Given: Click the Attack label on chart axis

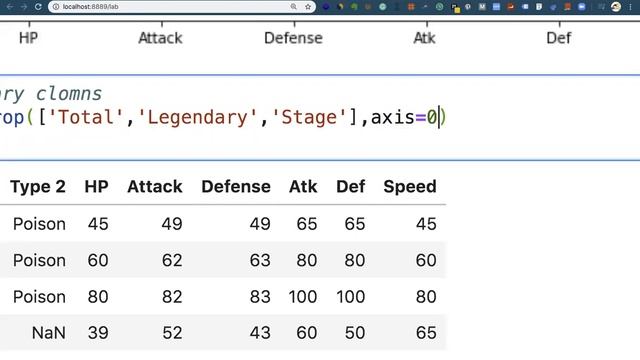Looking at the screenshot, I should pyautogui.click(x=160, y=38).
